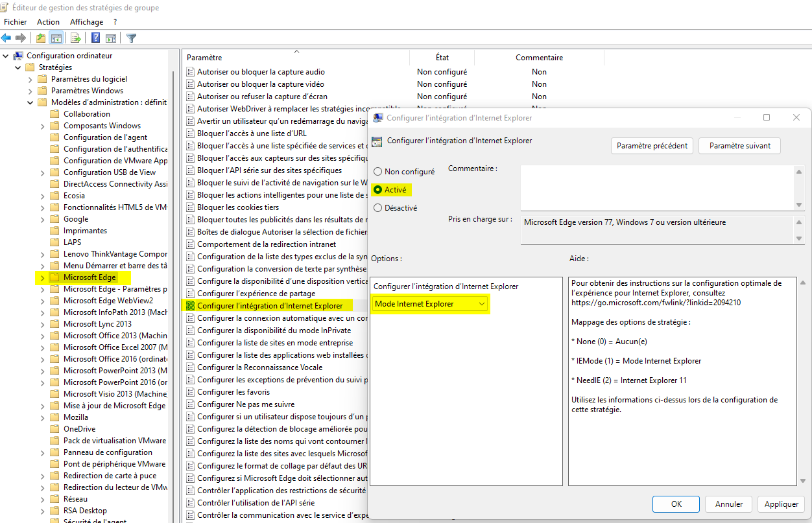The height and width of the screenshot is (523, 812).
Task: Click the Commentaire box scroll-down arrow
Action: (x=799, y=205)
